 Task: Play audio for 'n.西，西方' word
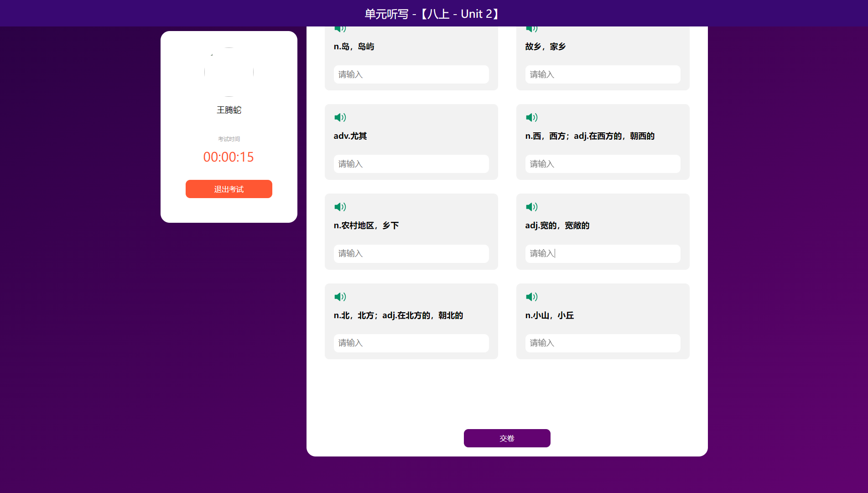[x=531, y=118]
